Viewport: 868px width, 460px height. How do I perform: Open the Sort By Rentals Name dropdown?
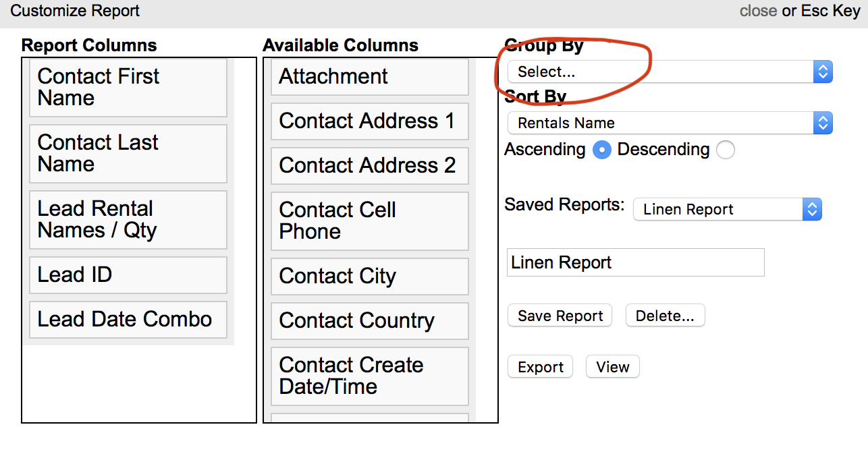point(670,123)
